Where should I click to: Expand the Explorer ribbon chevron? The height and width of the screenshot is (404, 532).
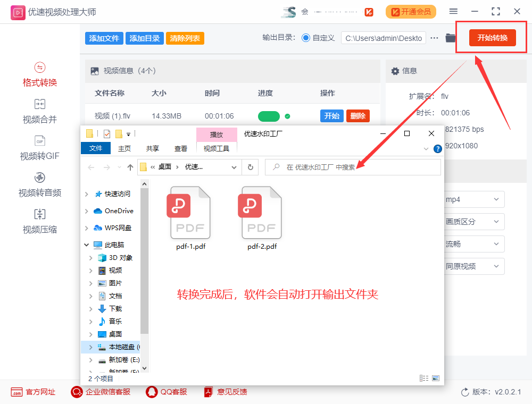[426, 149]
